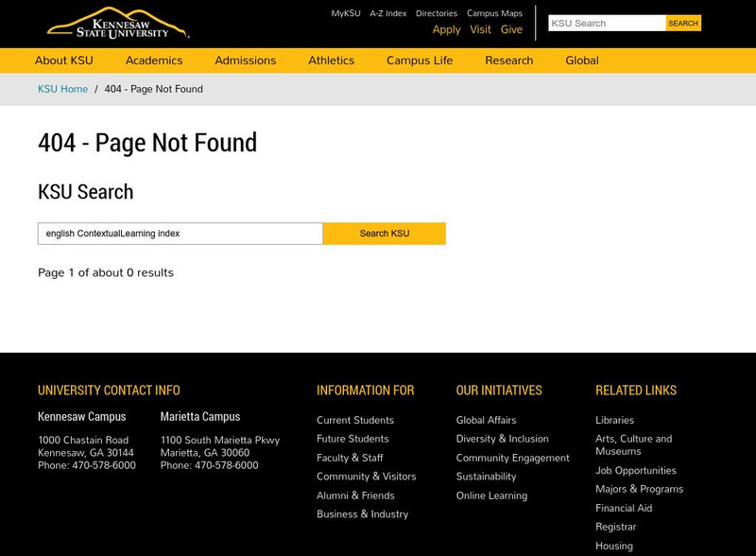Image resolution: width=756 pixels, height=556 pixels.
Task: Click the '1100 South Marietta Pkwy' address text
Action: 220,441
